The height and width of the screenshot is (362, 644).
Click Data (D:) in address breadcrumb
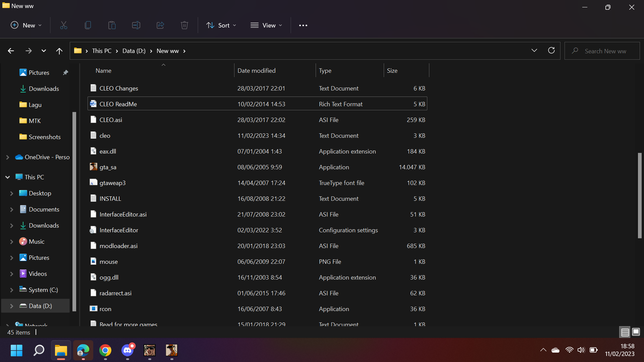coord(134,51)
